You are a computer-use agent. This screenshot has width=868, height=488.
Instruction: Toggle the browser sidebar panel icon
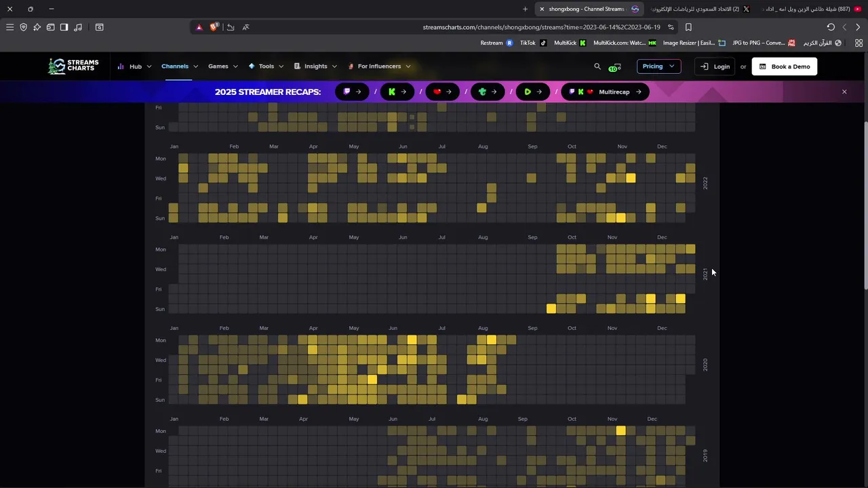tap(64, 27)
